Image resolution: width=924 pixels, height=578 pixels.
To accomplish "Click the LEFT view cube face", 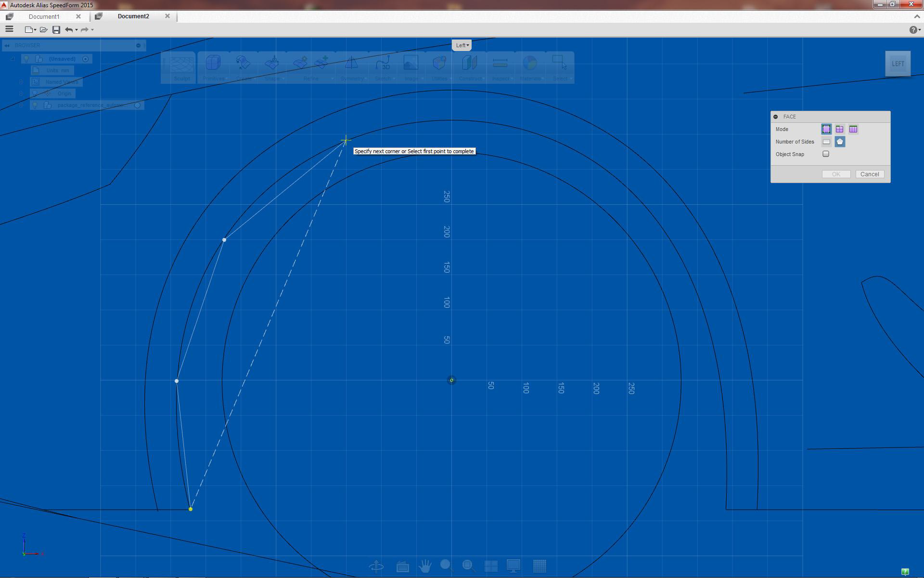I will coord(898,64).
